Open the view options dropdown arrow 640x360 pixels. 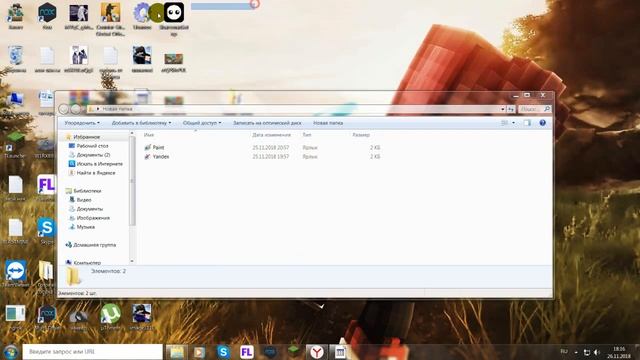tap(513, 123)
